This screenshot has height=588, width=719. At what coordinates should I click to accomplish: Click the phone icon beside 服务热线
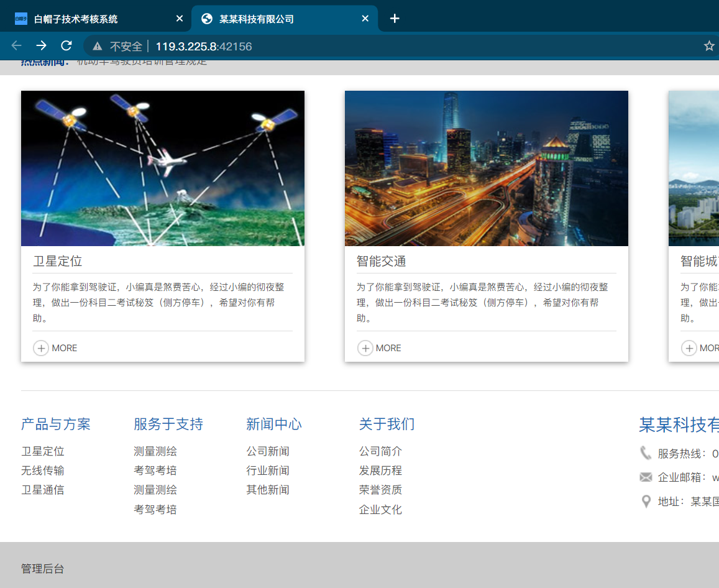coord(646,453)
